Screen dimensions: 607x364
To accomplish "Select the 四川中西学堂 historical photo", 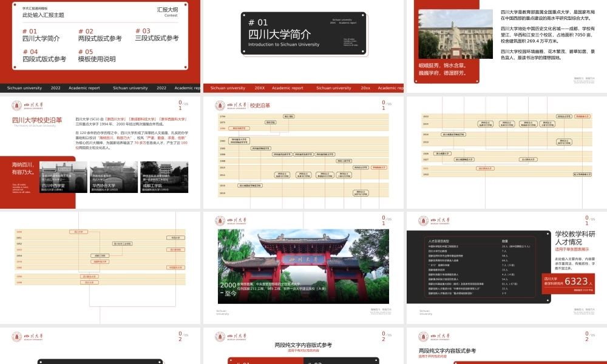I will 63,177.
